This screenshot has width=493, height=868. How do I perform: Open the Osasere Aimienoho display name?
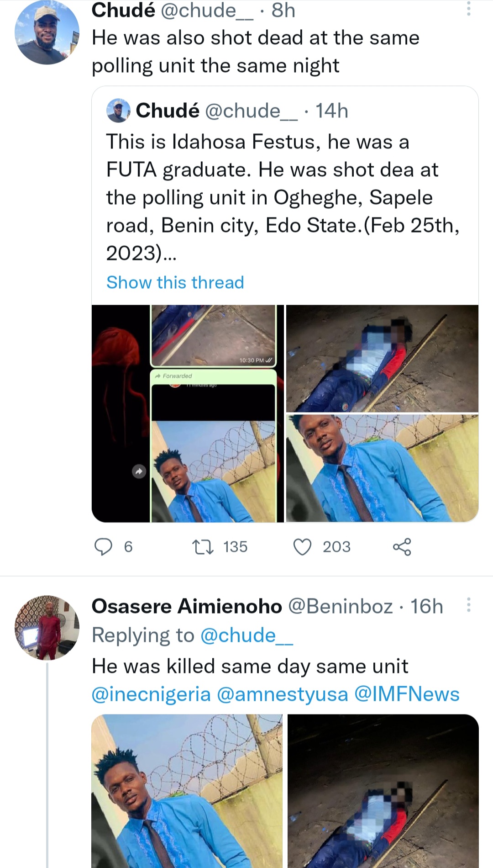(x=187, y=606)
